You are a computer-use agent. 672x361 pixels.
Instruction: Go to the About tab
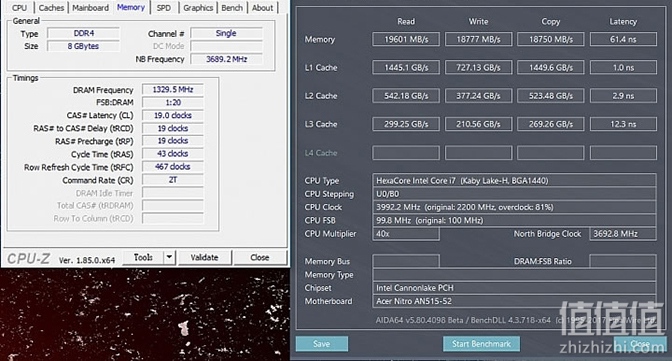(262, 8)
